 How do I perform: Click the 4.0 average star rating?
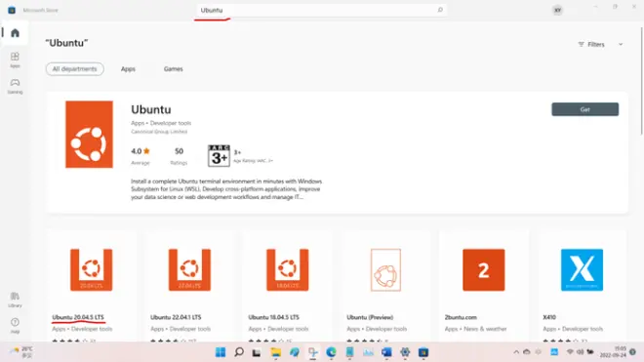[141, 151]
